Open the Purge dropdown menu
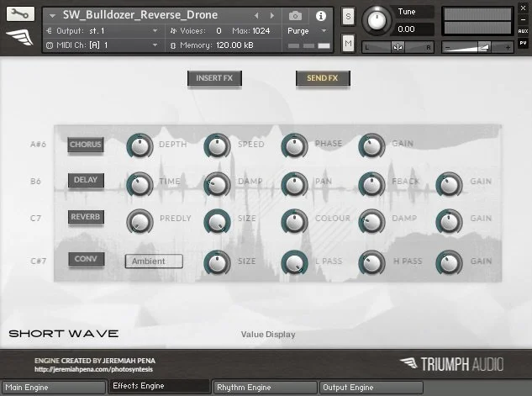 tap(307, 31)
